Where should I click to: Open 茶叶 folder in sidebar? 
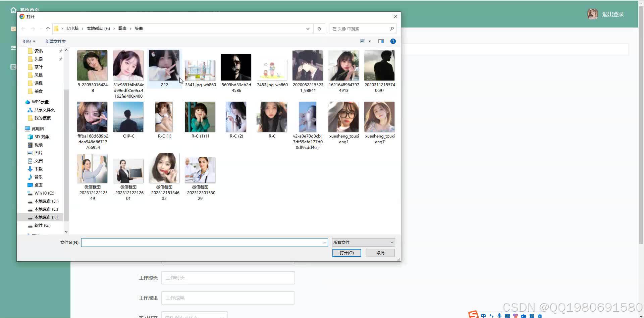[39, 67]
